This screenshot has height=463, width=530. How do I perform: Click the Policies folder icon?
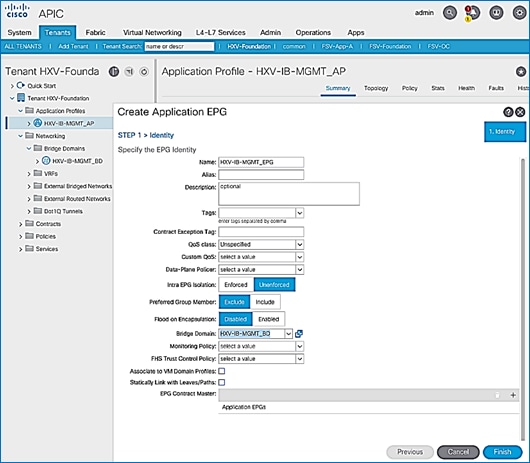click(29, 236)
